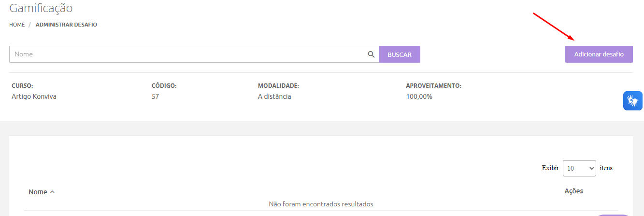Screen dimensions: 644x216
Task: Click the magnifying glass search icon
Action: point(371,54)
